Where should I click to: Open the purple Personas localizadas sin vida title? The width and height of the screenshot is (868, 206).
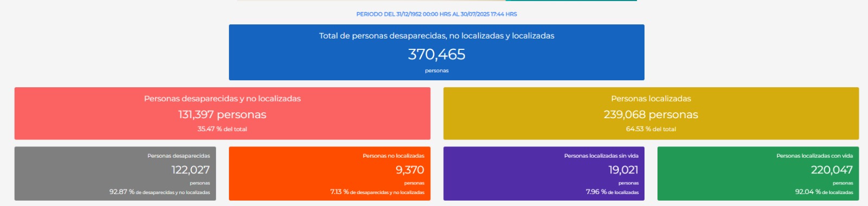click(x=601, y=156)
